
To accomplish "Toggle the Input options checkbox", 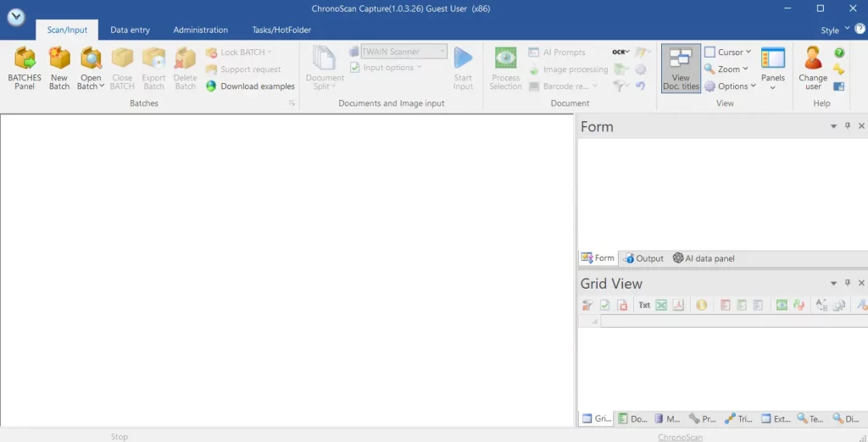I will (x=354, y=68).
